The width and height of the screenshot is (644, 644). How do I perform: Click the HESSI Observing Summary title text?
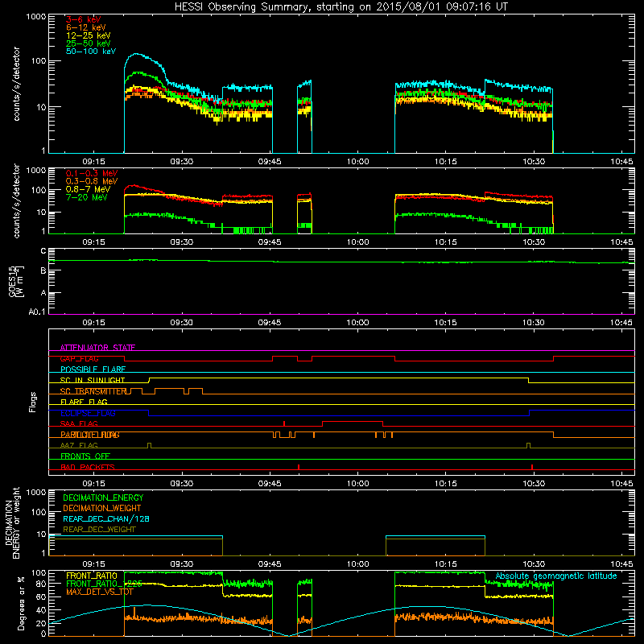[341, 6]
